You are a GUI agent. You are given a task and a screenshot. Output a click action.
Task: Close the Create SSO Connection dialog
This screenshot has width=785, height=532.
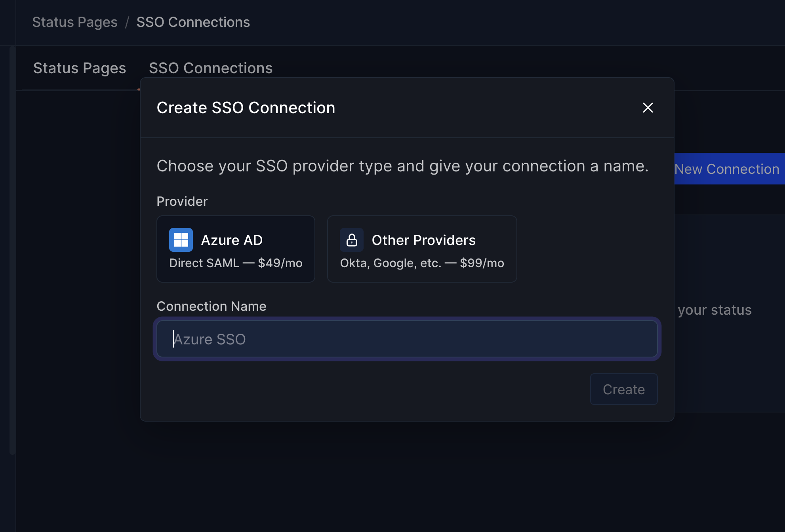point(648,107)
